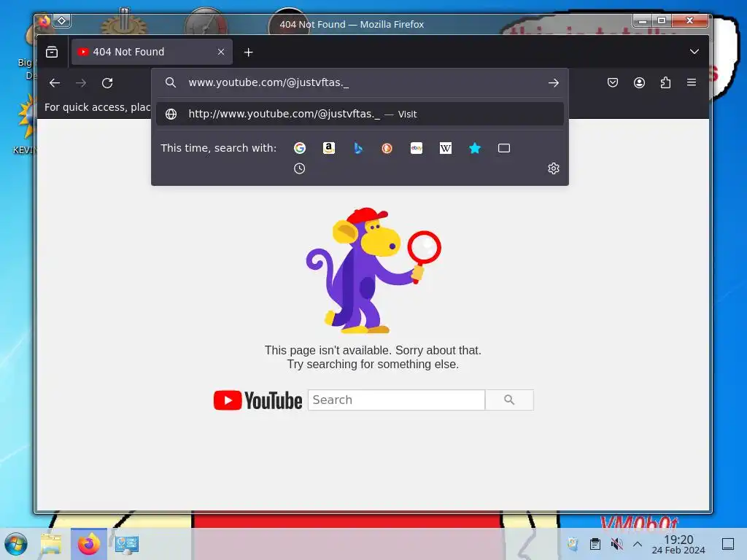Click the pin diamond titlebar icon

click(62, 20)
